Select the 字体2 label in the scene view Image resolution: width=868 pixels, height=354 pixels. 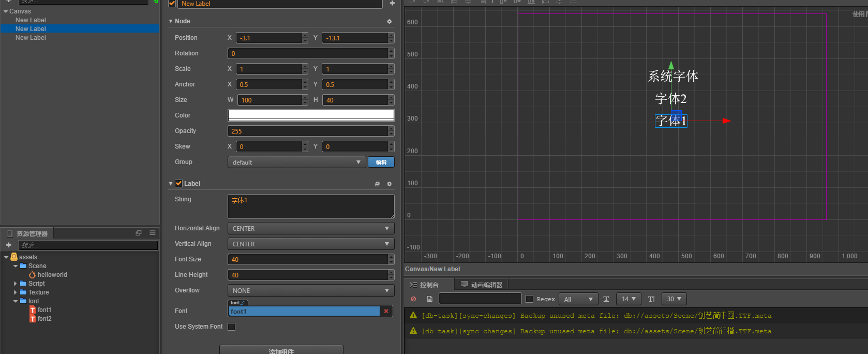pos(671,99)
